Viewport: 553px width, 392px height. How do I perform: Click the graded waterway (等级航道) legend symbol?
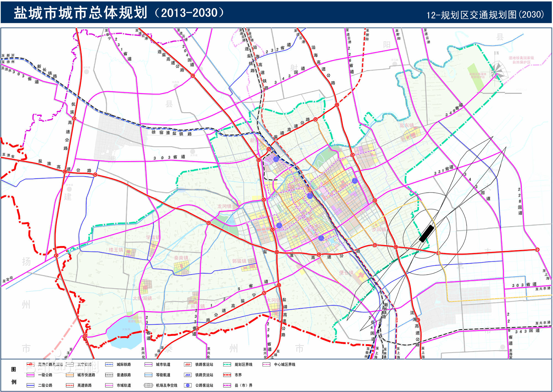tap(148, 375)
